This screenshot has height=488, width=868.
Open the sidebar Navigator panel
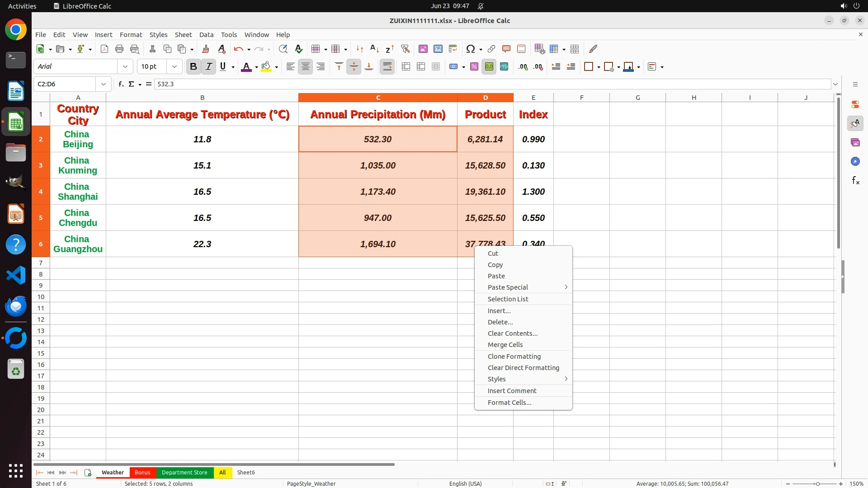coord(855,161)
